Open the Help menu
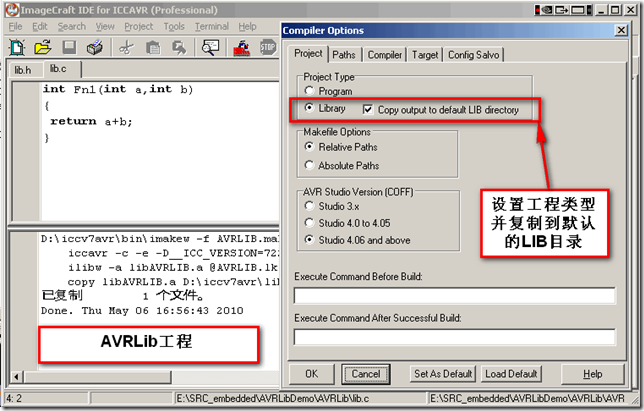 (247, 27)
